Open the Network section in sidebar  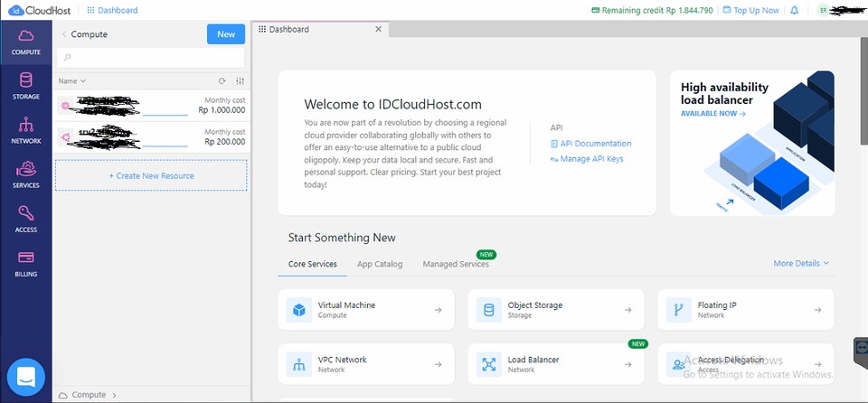pos(26,131)
